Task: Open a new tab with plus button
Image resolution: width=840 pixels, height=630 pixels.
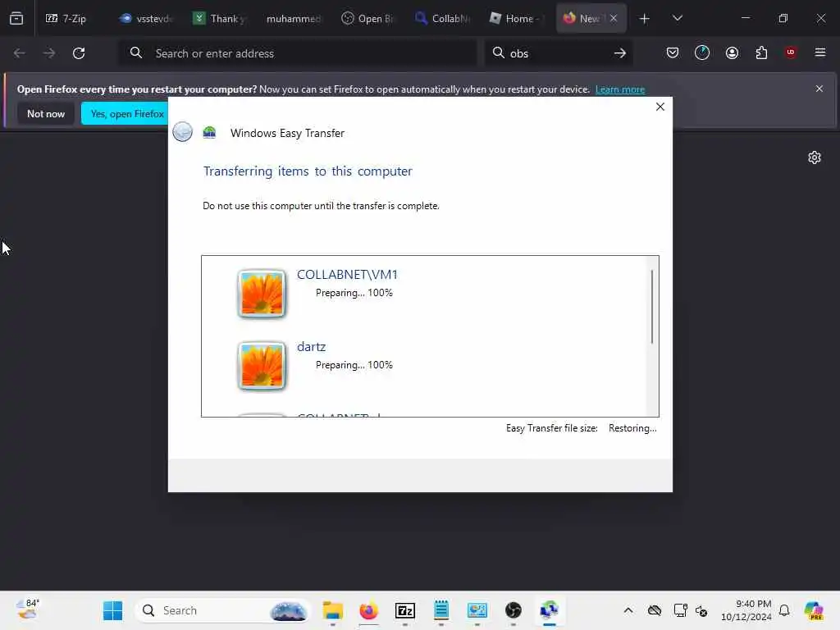Action: (645, 19)
